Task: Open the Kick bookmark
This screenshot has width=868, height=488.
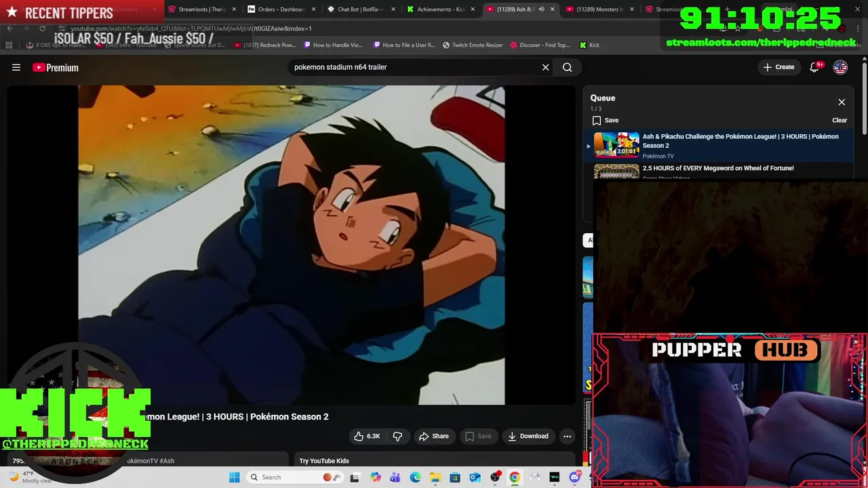Action: pyautogui.click(x=589, y=45)
